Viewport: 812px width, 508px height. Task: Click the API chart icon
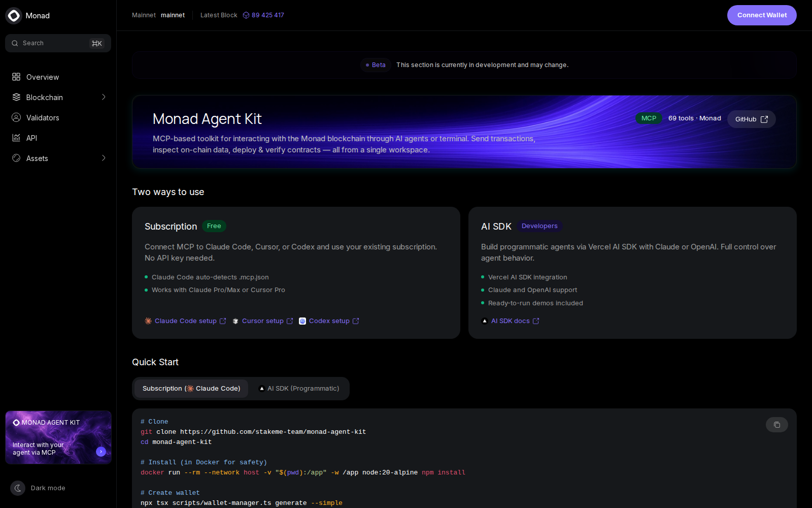click(x=16, y=138)
